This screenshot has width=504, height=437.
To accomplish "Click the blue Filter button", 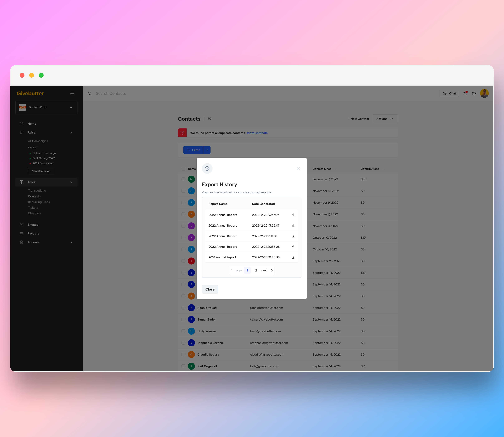I will [193, 150].
